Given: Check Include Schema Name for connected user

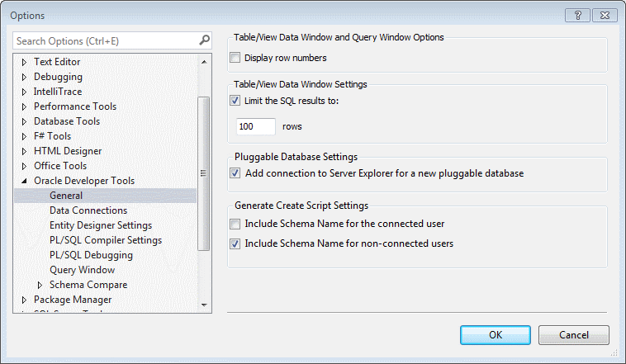Looking at the screenshot, I should [x=235, y=224].
